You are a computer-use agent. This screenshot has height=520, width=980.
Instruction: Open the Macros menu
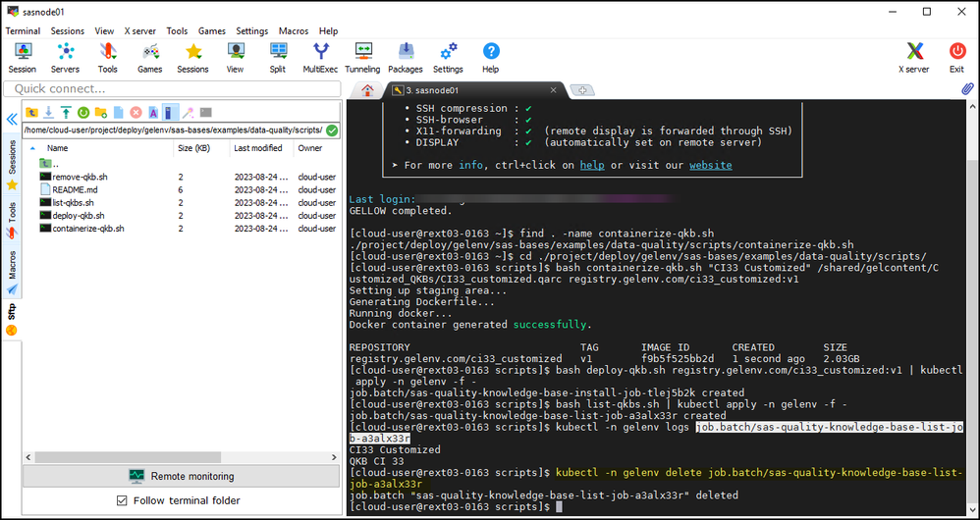point(293,31)
